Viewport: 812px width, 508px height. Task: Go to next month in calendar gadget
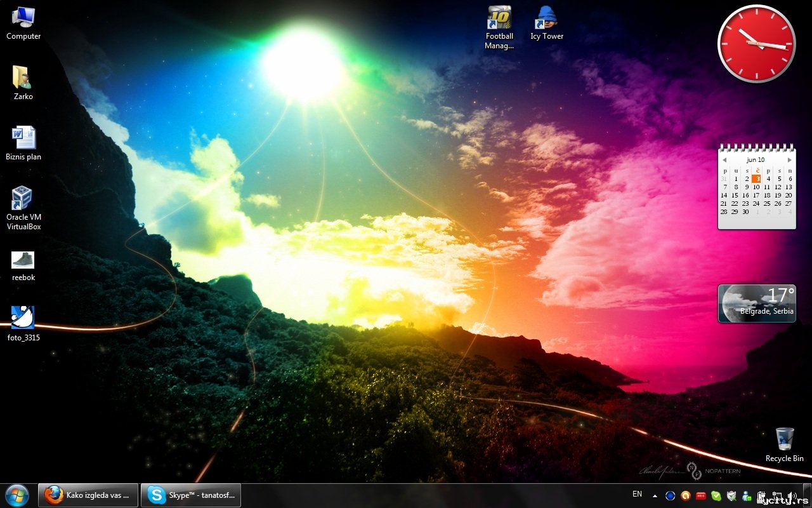(x=790, y=160)
